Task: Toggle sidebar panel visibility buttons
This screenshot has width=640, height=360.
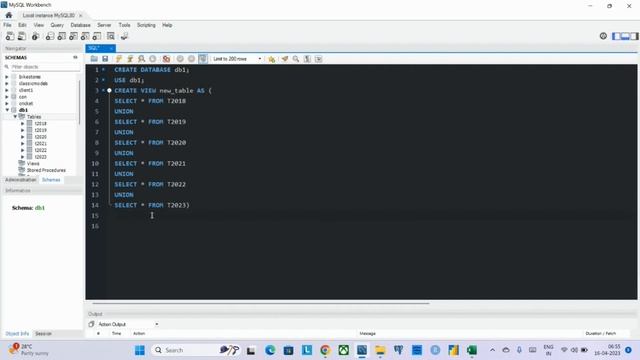Action: tap(625, 36)
